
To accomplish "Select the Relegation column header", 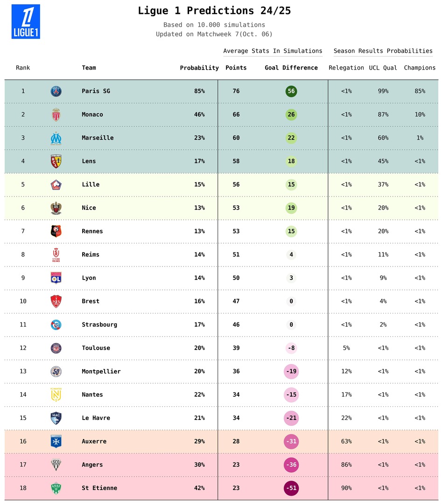I will [346, 68].
